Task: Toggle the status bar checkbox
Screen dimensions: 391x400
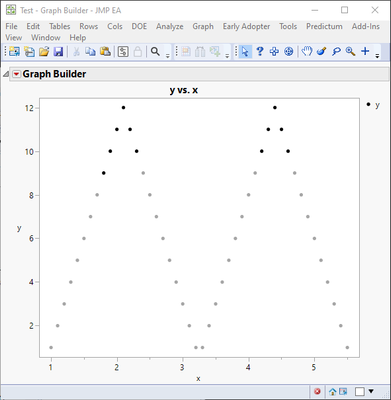Action: click(x=360, y=391)
